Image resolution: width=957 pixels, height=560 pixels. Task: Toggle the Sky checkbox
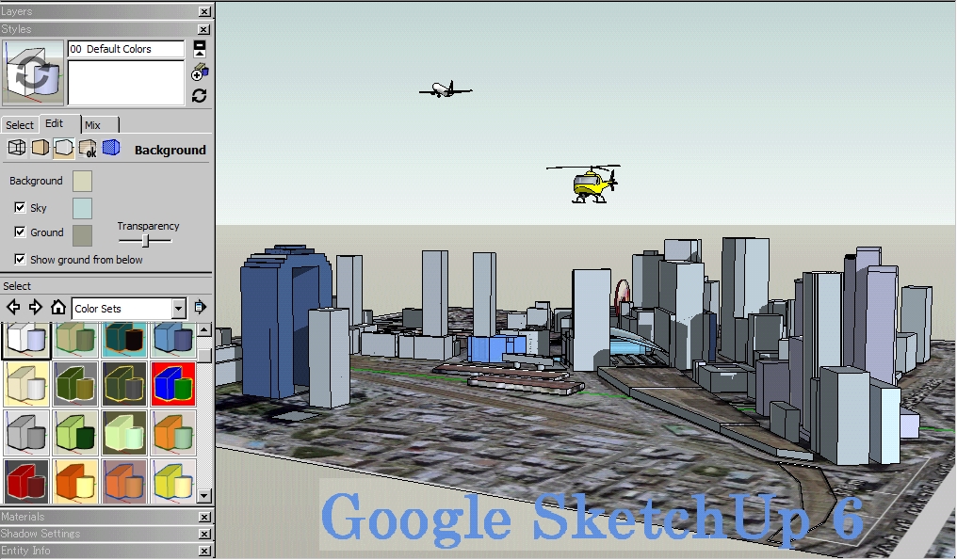click(x=20, y=207)
